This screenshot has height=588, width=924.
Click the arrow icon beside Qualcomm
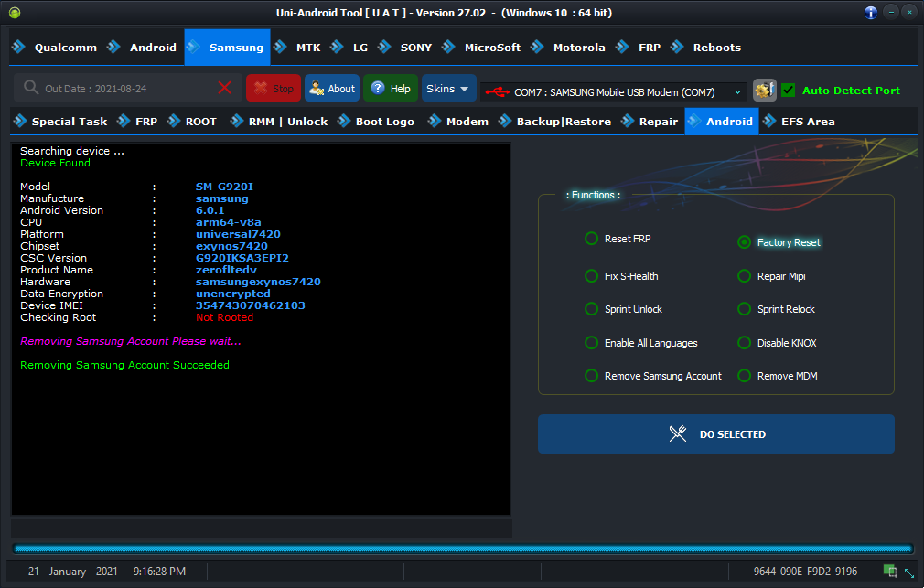click(x=19, y=47)
